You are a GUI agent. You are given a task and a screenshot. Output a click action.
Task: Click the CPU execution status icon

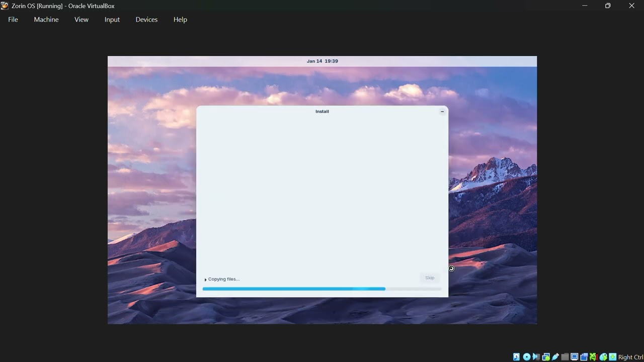(594, 357)
